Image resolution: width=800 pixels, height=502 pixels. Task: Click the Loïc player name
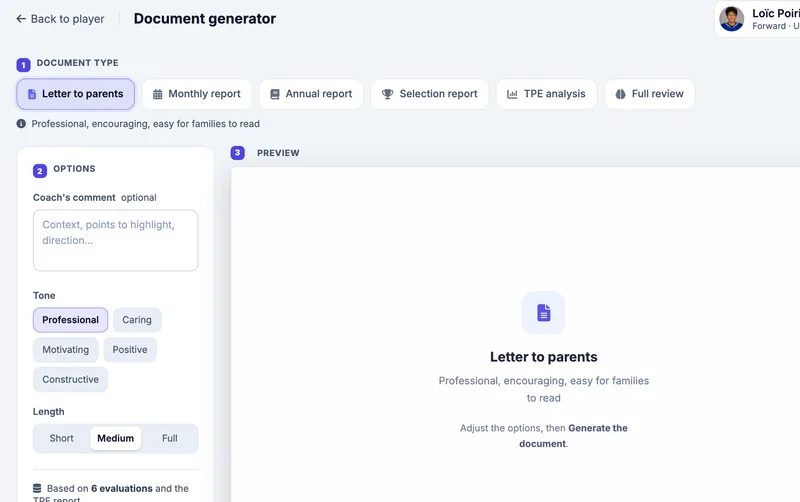coord(776,13)
